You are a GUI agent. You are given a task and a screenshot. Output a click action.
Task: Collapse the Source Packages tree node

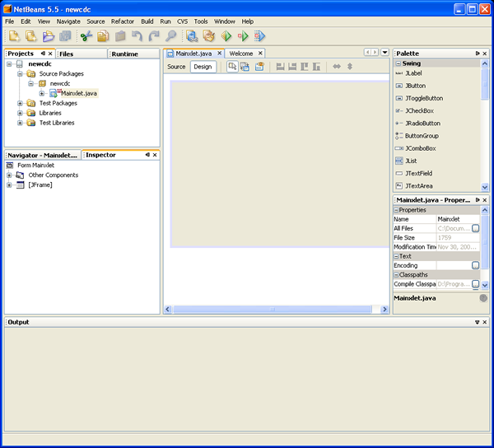click(21, 74)
